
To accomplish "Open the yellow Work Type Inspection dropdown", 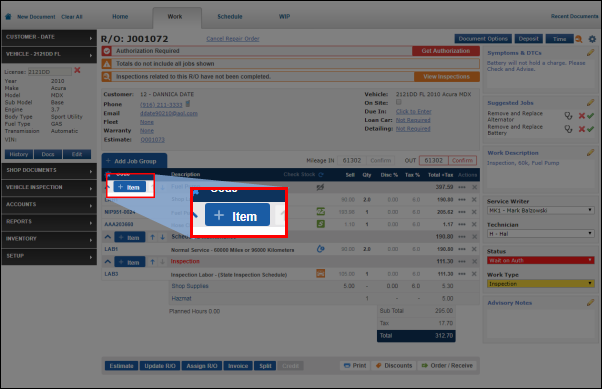I will 541,284.
